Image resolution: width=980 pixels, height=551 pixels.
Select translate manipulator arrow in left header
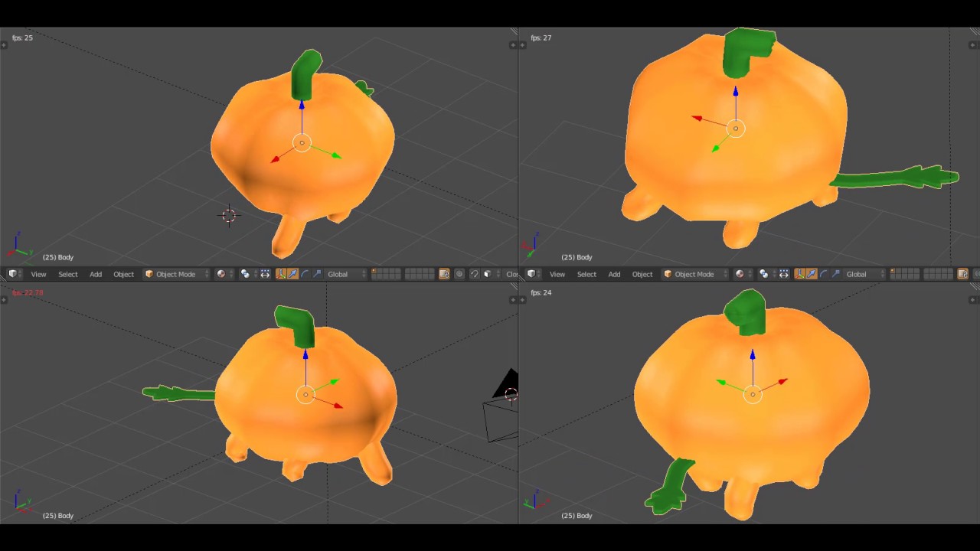click(x=292, y=274)
